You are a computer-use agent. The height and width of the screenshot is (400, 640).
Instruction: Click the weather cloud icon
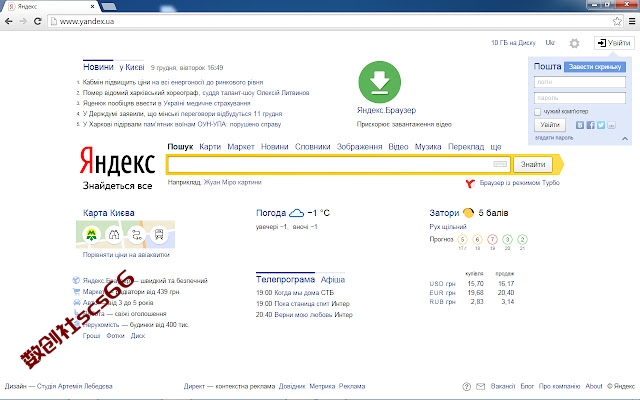(x=296, y=213)
